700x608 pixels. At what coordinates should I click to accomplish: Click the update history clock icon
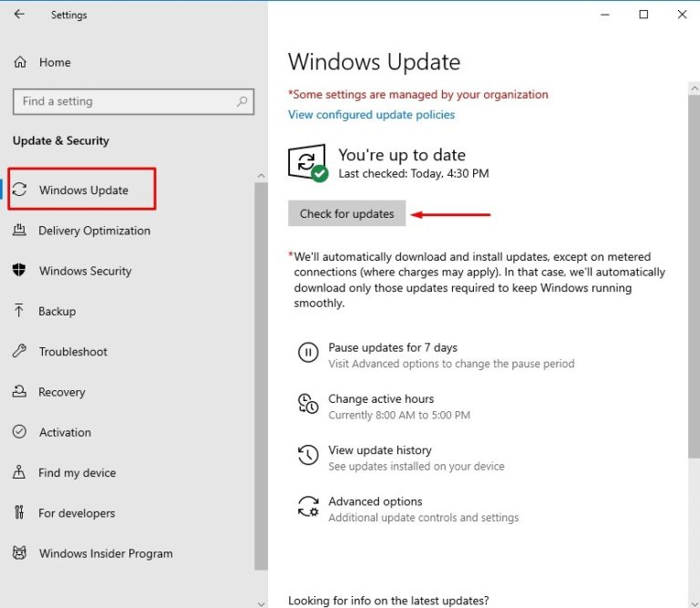coord(308,455)
